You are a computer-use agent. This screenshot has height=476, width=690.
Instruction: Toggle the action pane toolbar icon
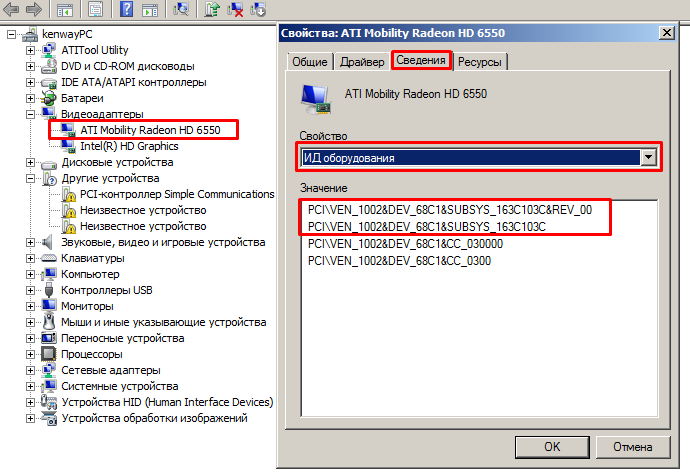150,9
